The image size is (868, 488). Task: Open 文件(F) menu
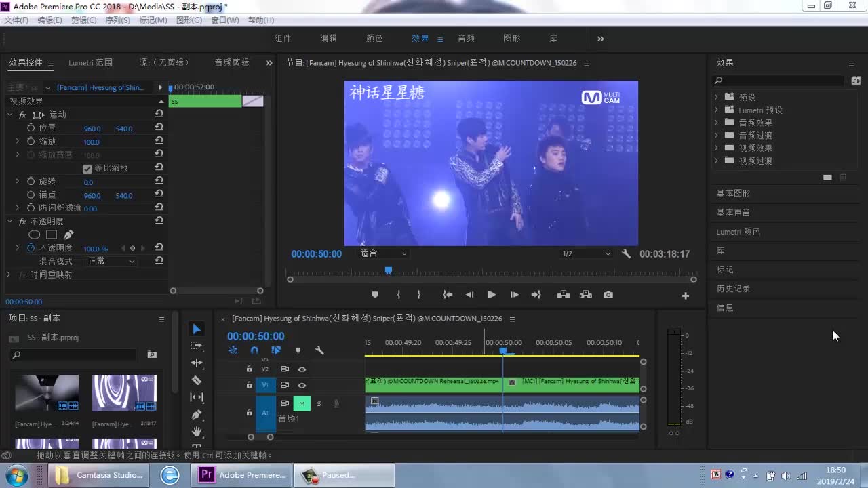pos(17,20)
